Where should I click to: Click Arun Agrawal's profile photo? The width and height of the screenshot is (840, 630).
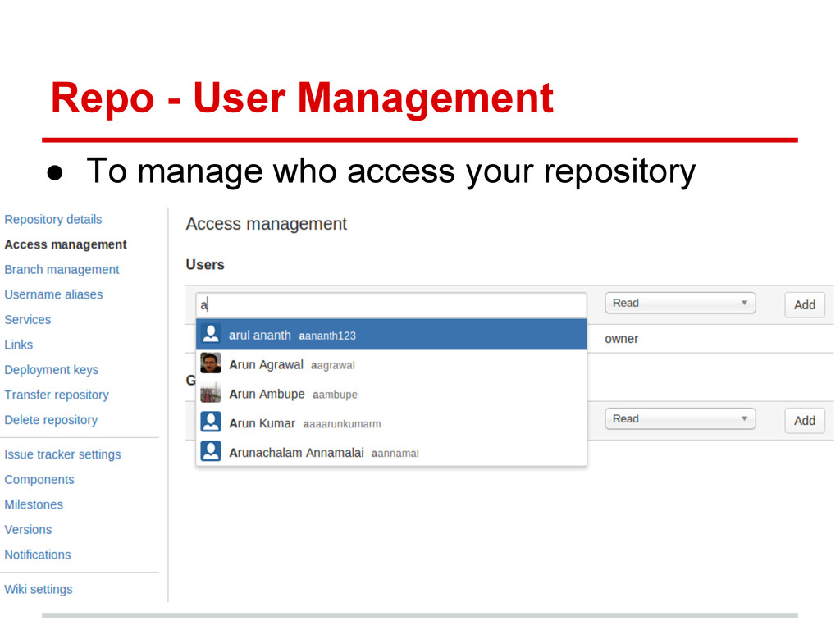211,363
